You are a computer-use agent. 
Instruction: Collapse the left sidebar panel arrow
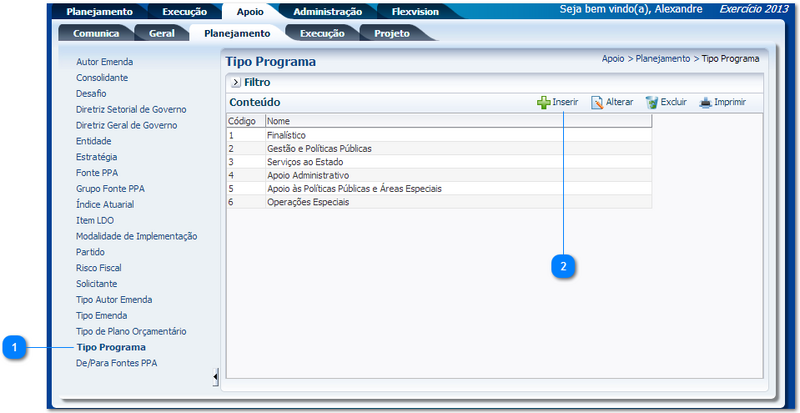click(x=216, y=376)
